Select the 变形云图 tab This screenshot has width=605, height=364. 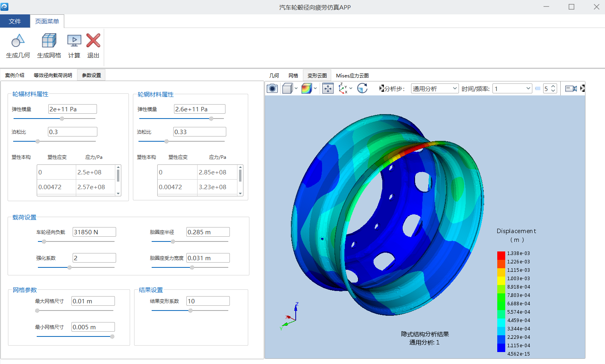click(317, 75)
